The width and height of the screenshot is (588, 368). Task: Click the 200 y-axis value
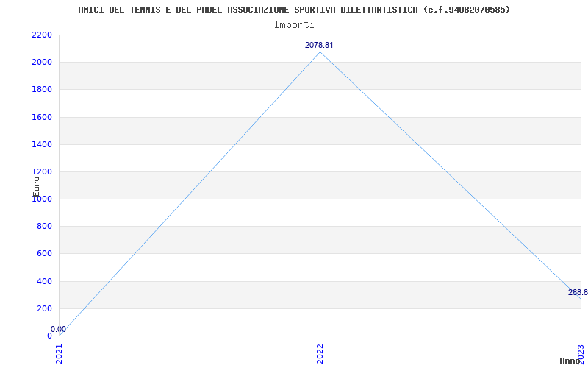[x=44, y=308]
